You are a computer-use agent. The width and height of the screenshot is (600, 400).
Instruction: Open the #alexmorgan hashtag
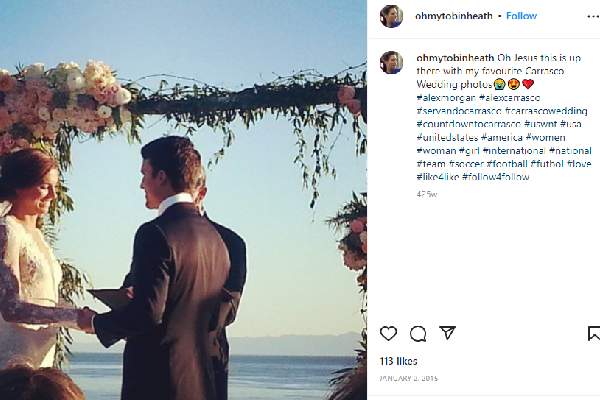[x=445, y=98]
